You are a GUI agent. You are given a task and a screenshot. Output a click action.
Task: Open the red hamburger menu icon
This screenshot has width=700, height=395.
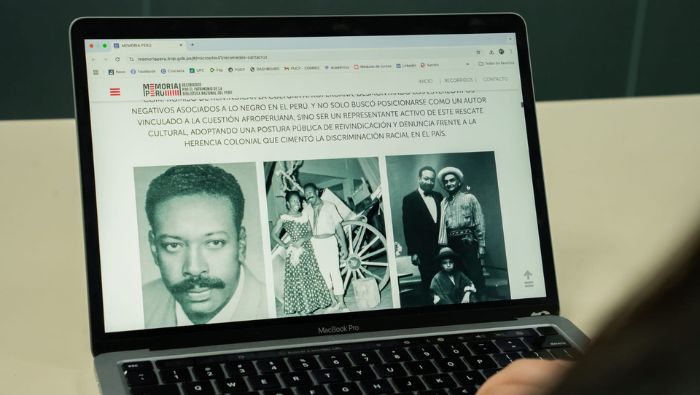[115, 92]
